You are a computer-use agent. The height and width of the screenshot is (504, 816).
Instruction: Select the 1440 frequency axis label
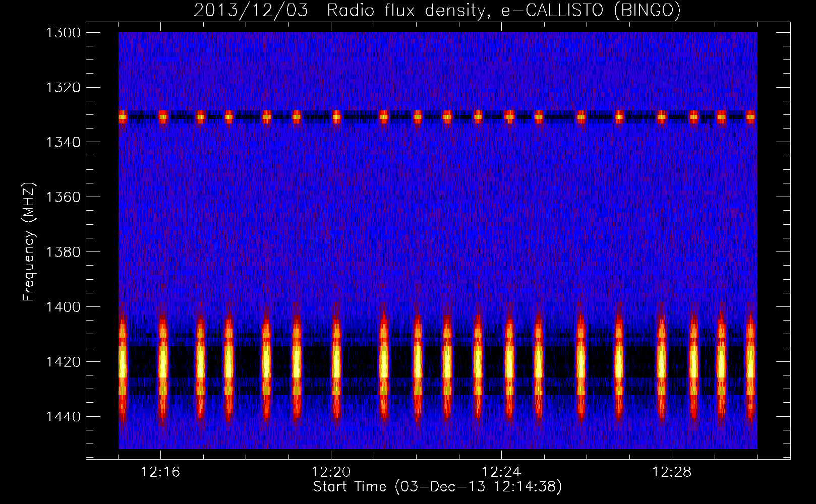(63, 417)
